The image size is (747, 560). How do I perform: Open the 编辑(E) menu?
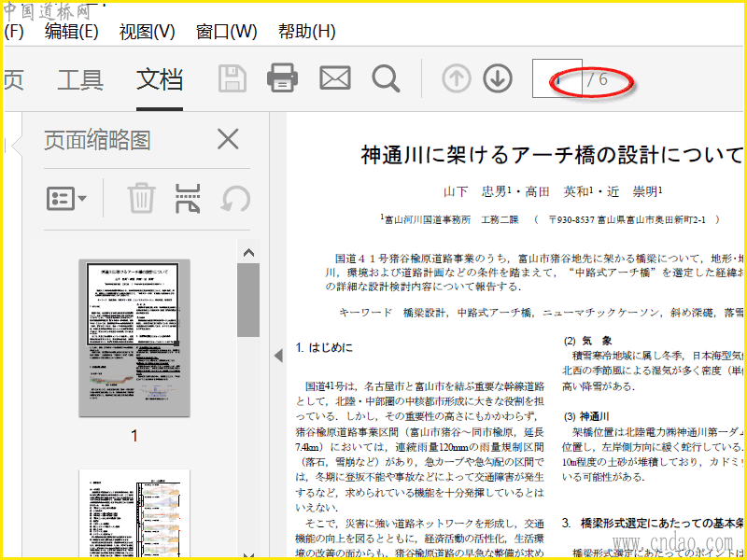(x=72, y=32)
